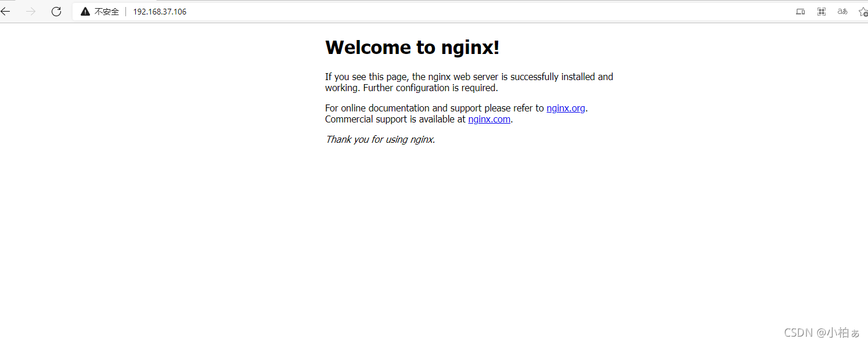Open the nginx.com commercial support link
Viewport: 868px width, 343px height.
click(x=489, y=120)
